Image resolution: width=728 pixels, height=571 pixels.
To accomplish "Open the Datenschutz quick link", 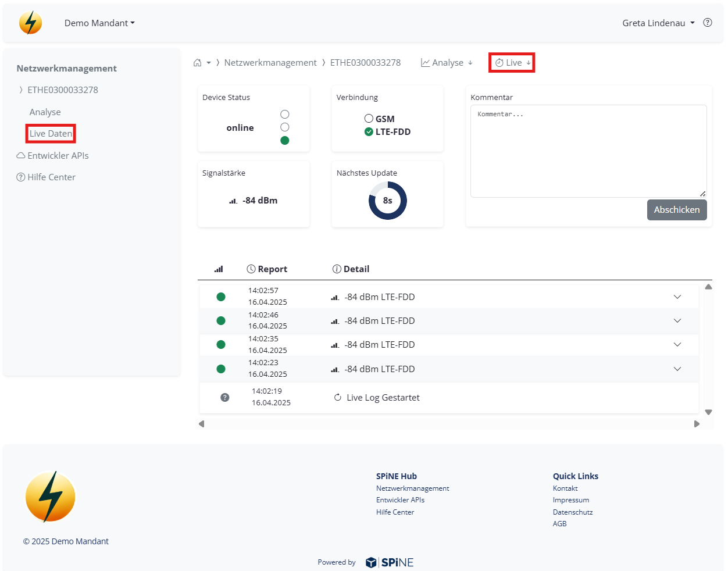I will tap(573, 512).
